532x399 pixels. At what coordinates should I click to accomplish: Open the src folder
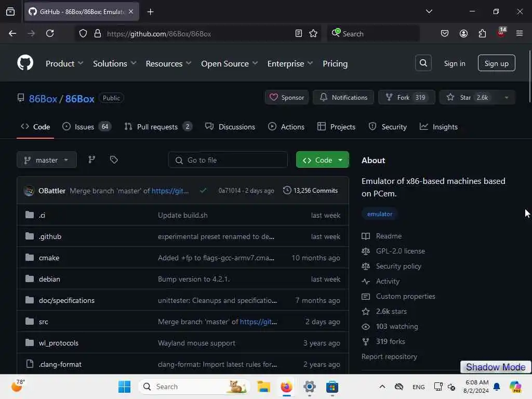pos(43,322)
